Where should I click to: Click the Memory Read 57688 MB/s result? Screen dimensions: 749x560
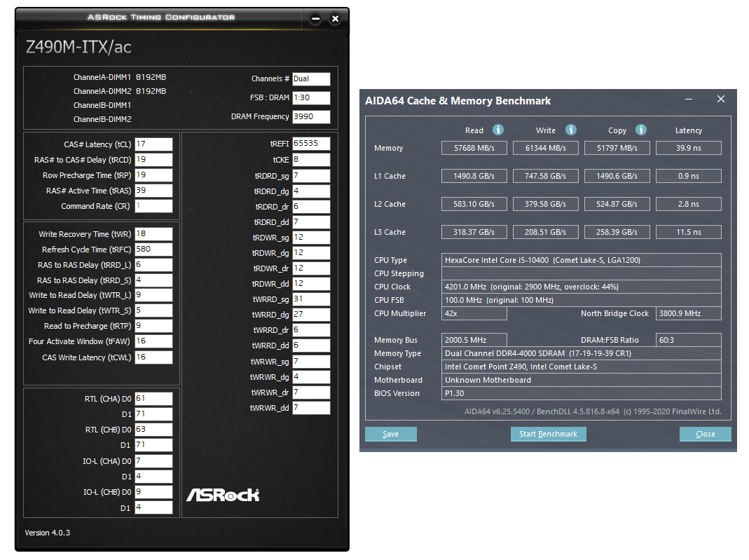pyautogui.click(x=474, y=148)
